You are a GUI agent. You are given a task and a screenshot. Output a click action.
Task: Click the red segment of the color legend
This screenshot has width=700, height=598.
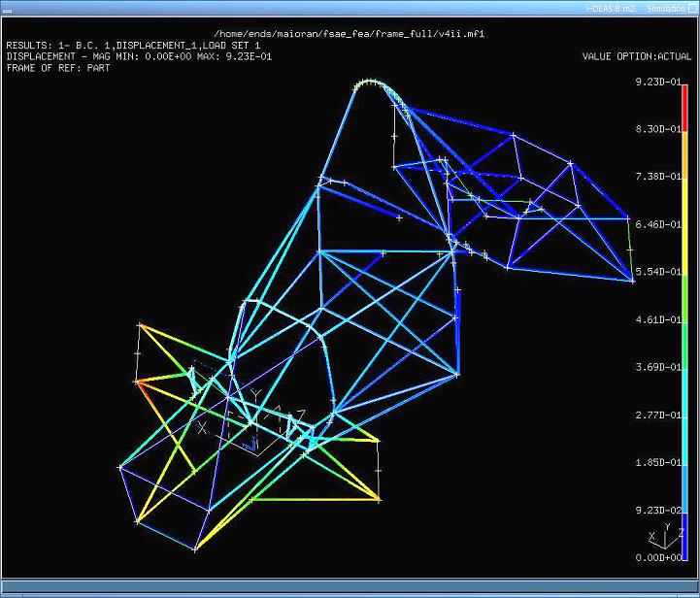pos(684,108)
